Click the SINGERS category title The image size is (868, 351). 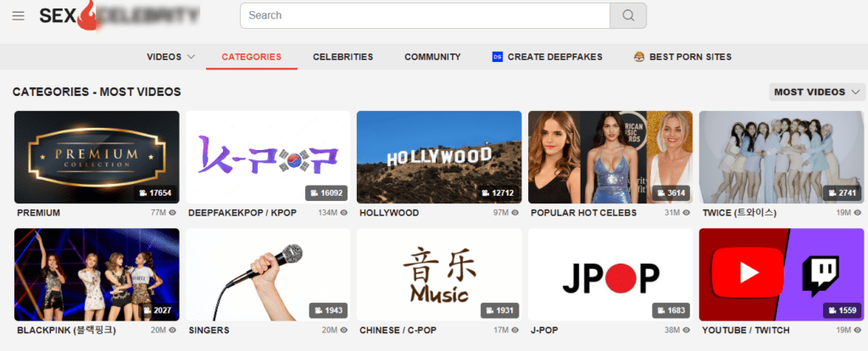pos(209,331)
